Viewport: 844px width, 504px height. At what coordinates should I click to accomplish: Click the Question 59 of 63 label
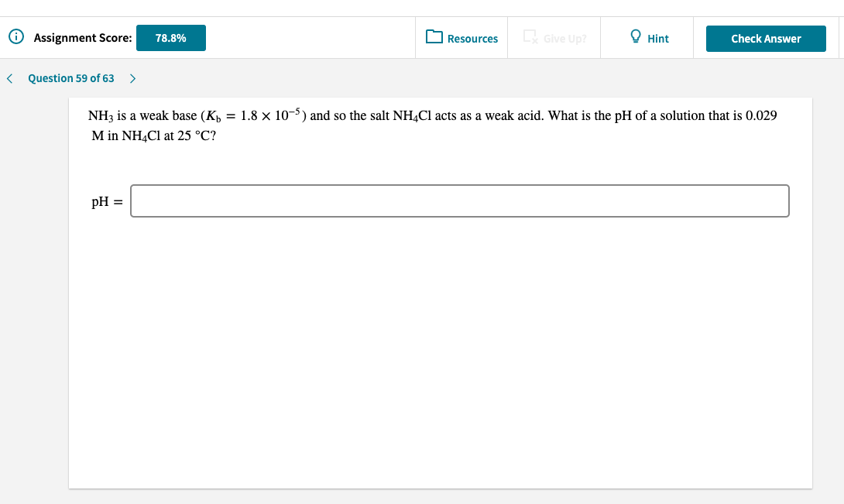(x=70, y=78)
